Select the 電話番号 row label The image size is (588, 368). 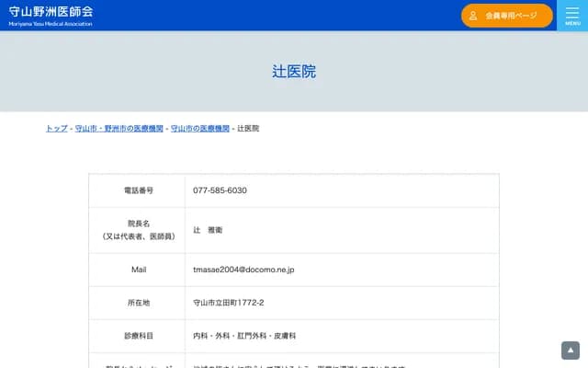point(138,190)
